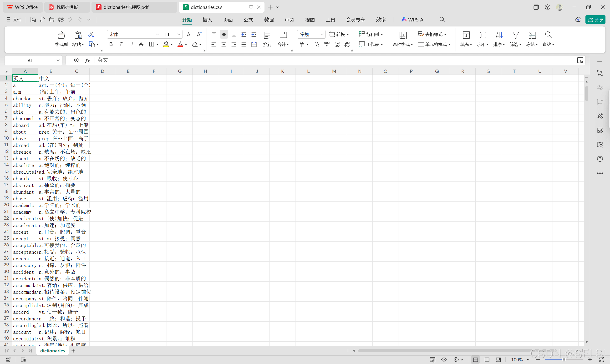This screenshot has height=364, width=610.
Task: Toggle Italic text style
Action: pos(121,44)
